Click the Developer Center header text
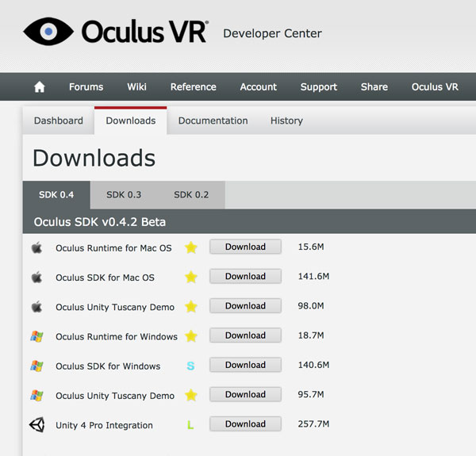The height and width of the screenshot is (456, 476). (272, 33)
